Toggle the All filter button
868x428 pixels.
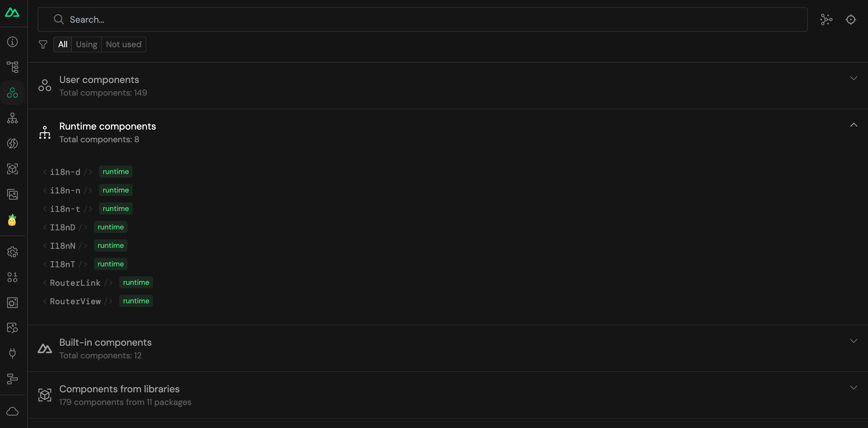tap(63, 44)
